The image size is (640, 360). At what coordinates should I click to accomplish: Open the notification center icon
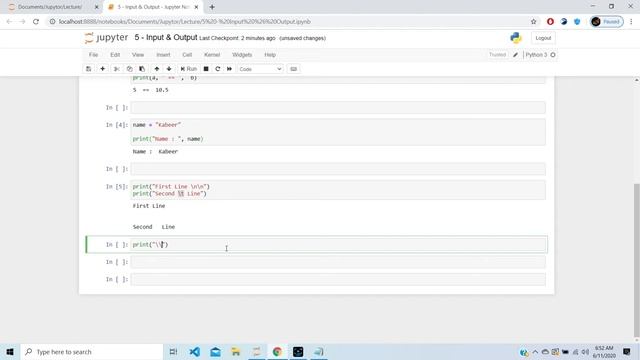[x=627, y=351]
